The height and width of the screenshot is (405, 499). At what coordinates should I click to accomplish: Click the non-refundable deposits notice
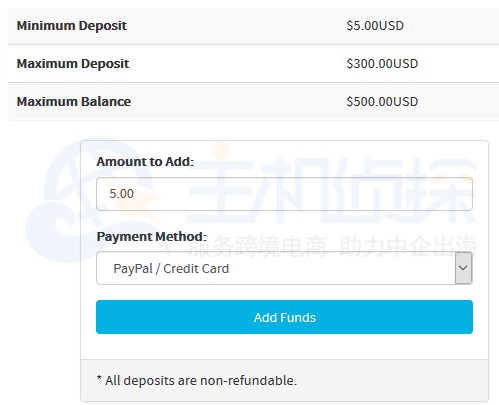tap(197, 380)
